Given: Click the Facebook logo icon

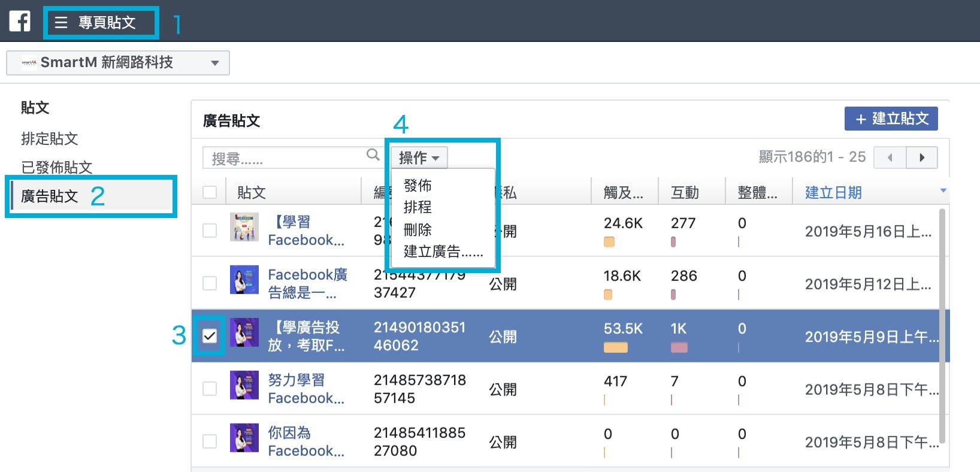Looking at the screenshot, I should [x=20, y=21].
